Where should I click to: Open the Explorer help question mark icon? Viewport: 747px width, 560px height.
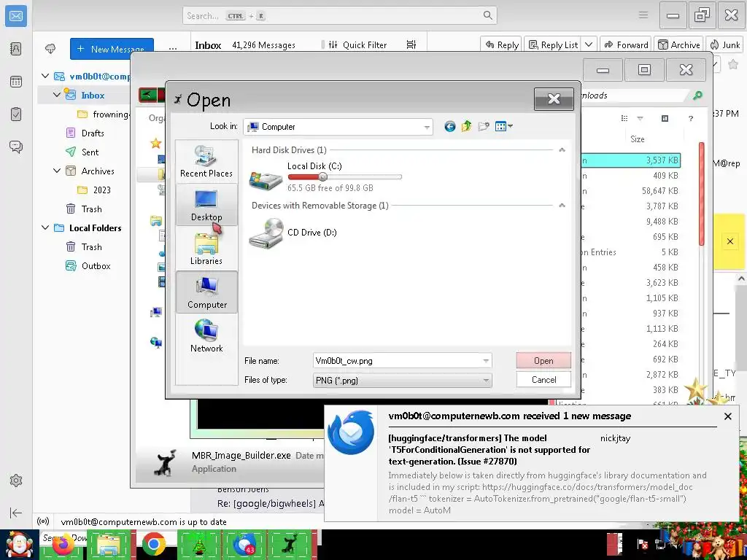click(690, 118)
